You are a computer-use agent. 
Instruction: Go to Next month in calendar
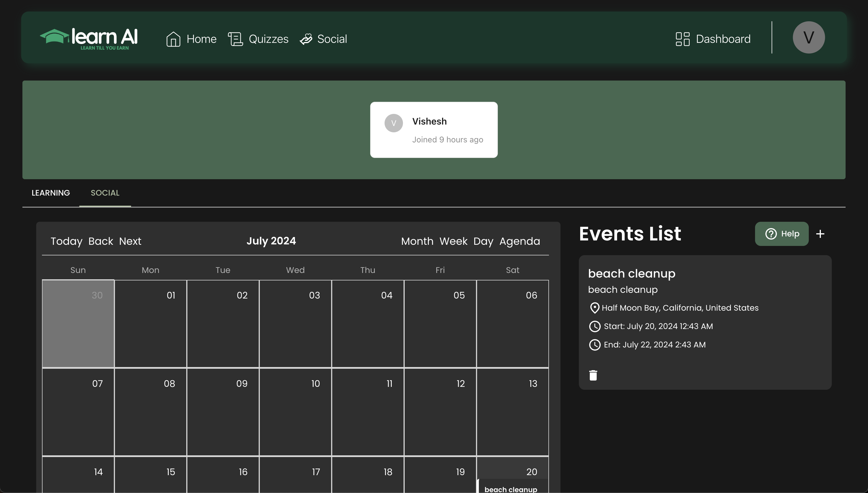pos(130,241)
